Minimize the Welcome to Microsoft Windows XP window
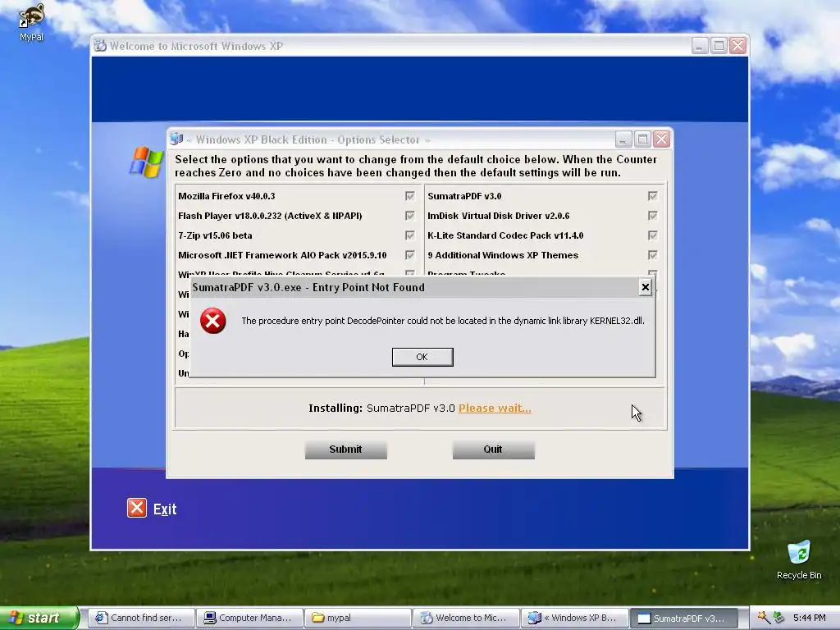Screen dimensions: 840x630 (x=699, y=46)
